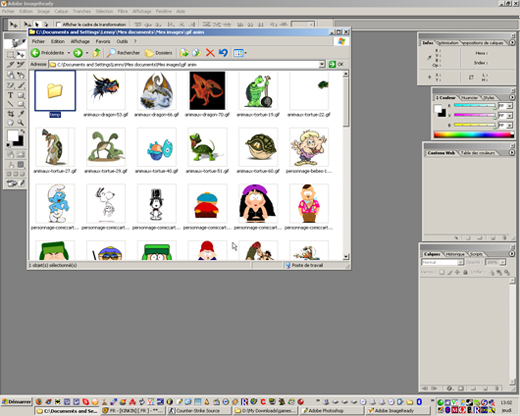Expand the Adresse bar dropdown
The width and height of the screenshot is (520, 416).
[322, 64]
